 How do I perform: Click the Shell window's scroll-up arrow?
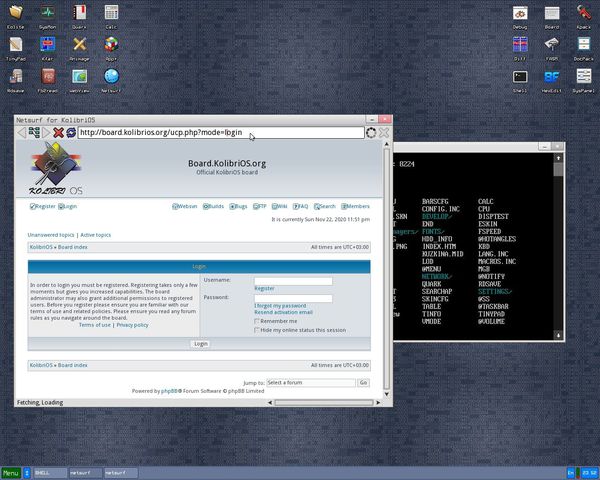tap(558, 158)
